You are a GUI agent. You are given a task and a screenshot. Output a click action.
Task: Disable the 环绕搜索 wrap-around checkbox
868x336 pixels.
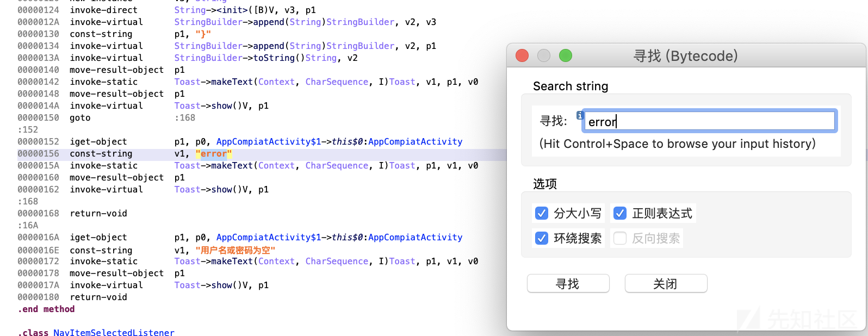pos(542,238)
